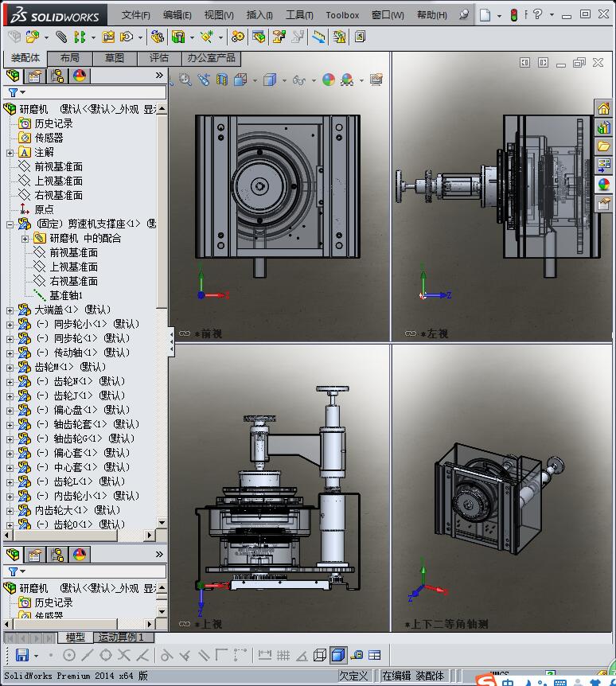The height and width of the screenshot is (686, 616).
Task: Click the Assembly Features icon
Action: (178, 37)
